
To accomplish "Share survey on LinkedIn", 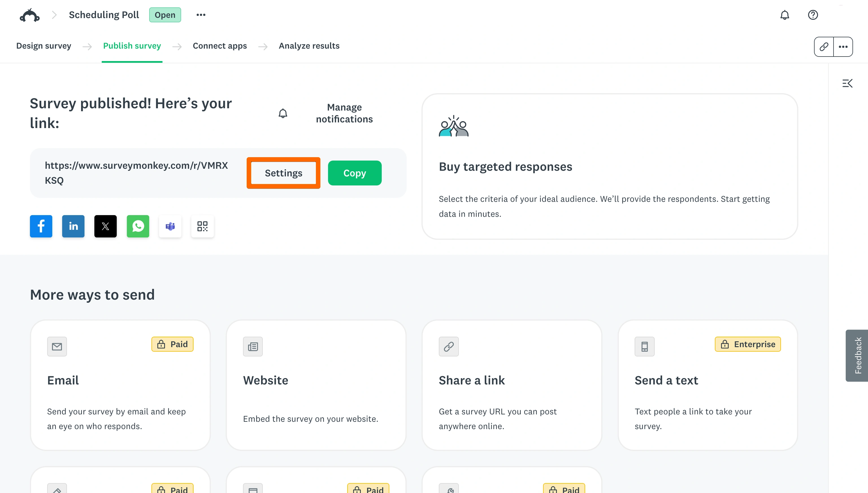I will [x=73, y=226].
